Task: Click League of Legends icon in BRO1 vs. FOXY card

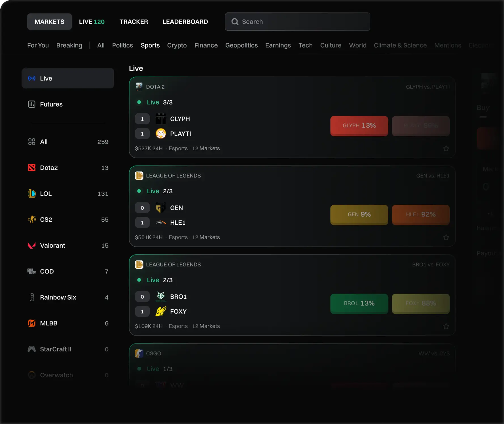Action: [x=139, y=264]
